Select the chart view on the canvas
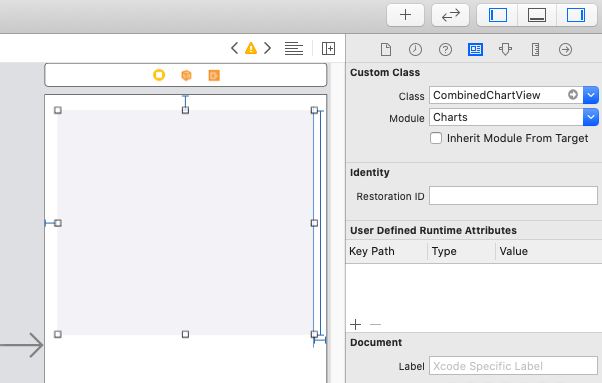 point(185,222)
